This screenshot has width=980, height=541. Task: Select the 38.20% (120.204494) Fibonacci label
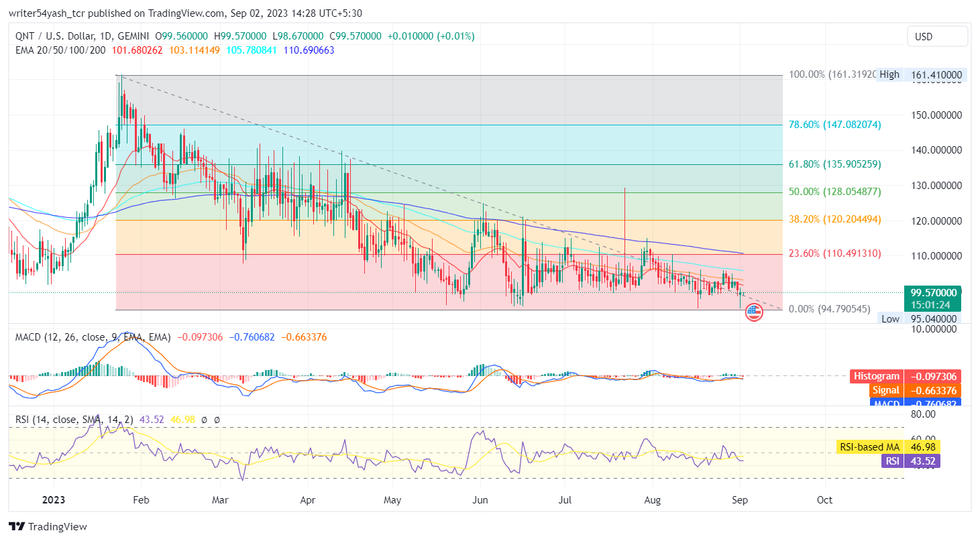pos(835,219)
